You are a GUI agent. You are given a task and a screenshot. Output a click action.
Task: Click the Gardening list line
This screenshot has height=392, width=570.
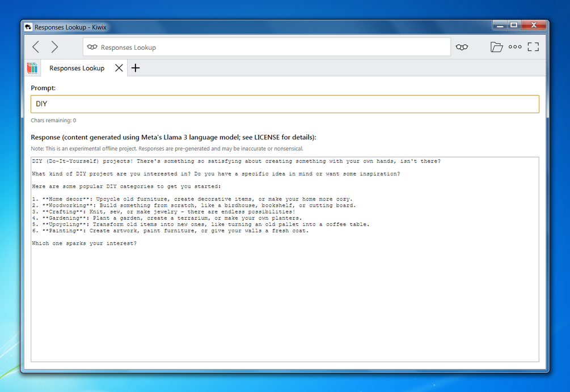click(167, 218)
